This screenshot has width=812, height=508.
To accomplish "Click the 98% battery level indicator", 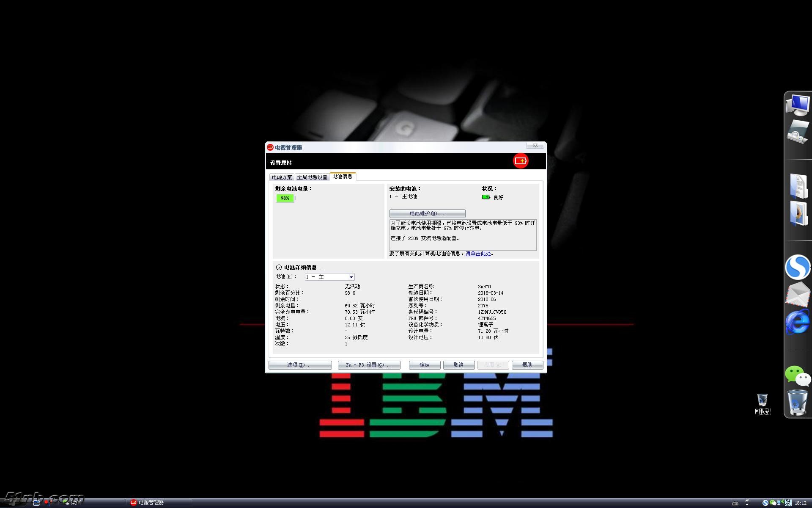I will tap(285, 198).
